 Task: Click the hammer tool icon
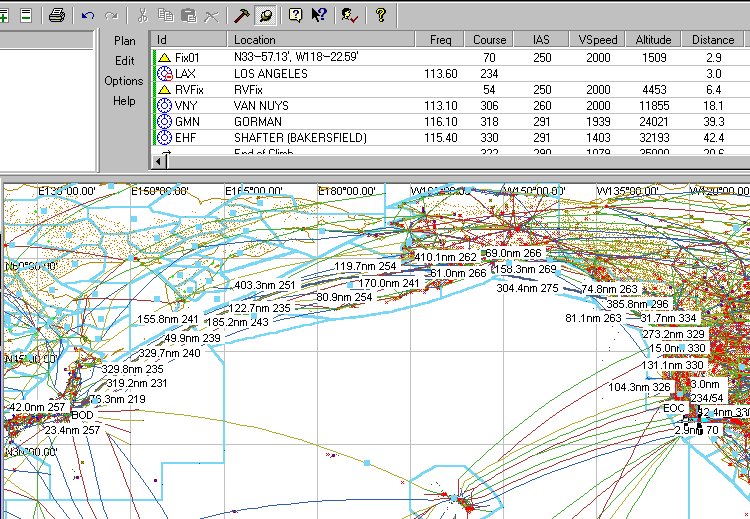point(242,15)
